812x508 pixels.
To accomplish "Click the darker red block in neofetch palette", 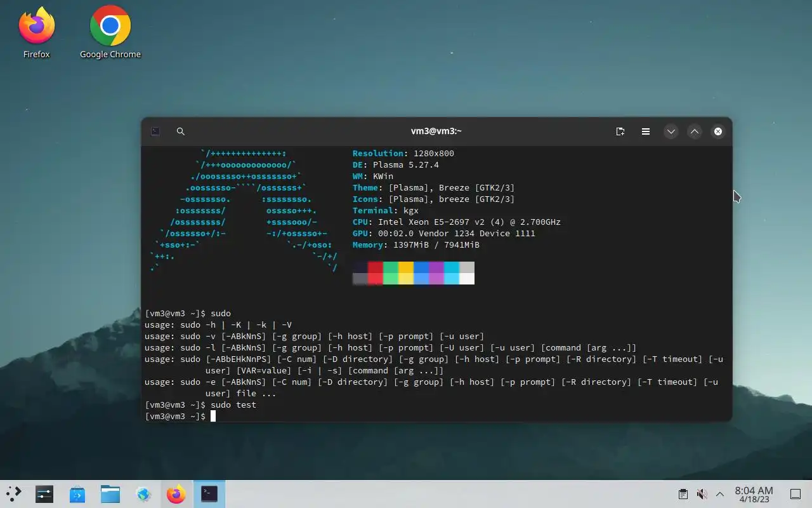I will (376, 267).
